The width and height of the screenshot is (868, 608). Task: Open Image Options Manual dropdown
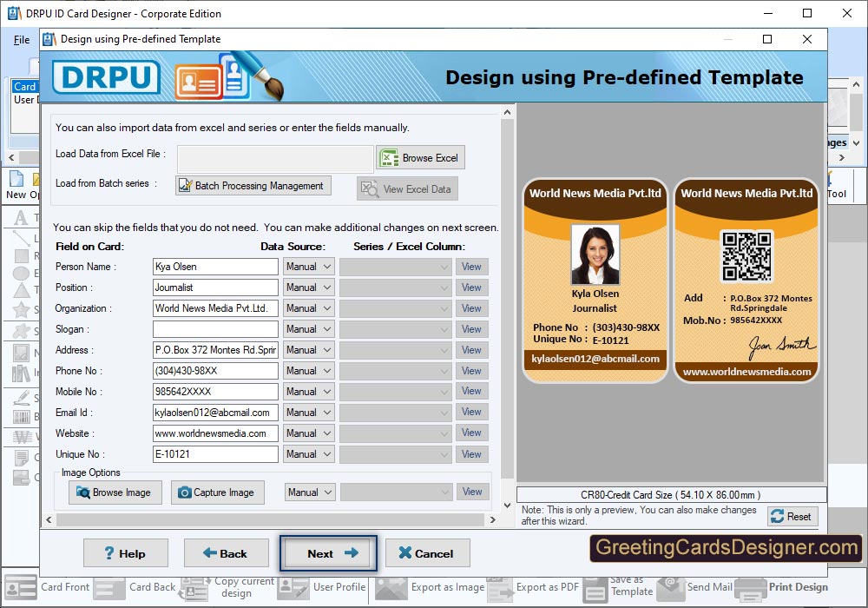pyautogui.click(x=310, y=492)
